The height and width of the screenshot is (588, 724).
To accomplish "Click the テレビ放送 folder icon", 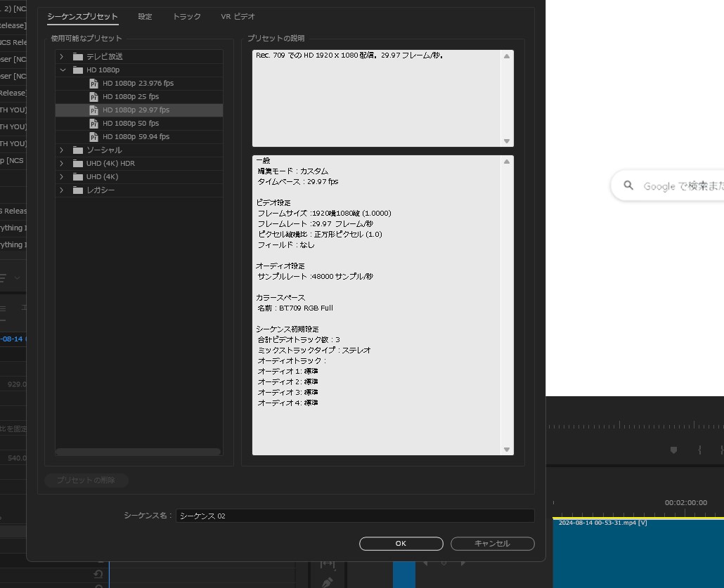I will 77,56.
